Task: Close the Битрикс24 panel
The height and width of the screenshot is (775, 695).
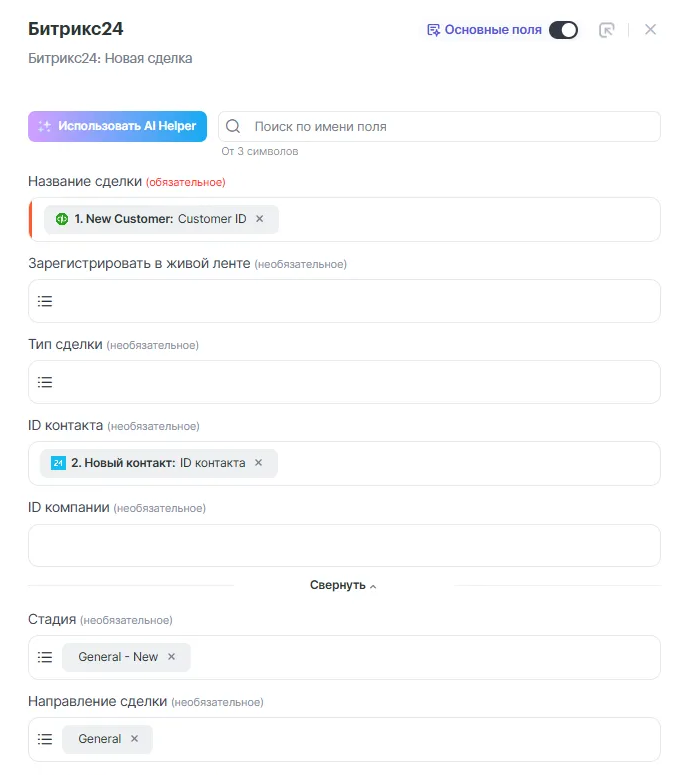Action: coord(650,30)
